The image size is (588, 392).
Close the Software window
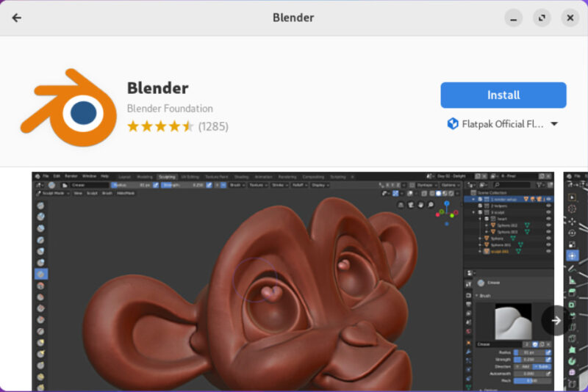570,18
